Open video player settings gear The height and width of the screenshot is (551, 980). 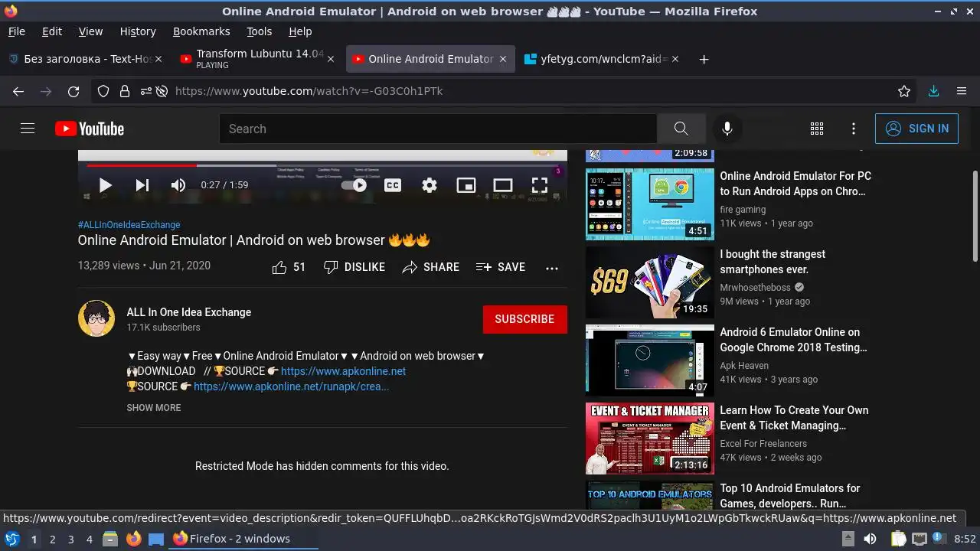coord(430,185)
